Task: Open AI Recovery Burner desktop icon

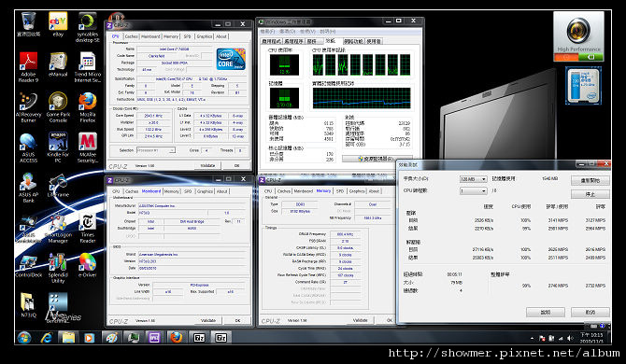Action: (x=28, y=106)
